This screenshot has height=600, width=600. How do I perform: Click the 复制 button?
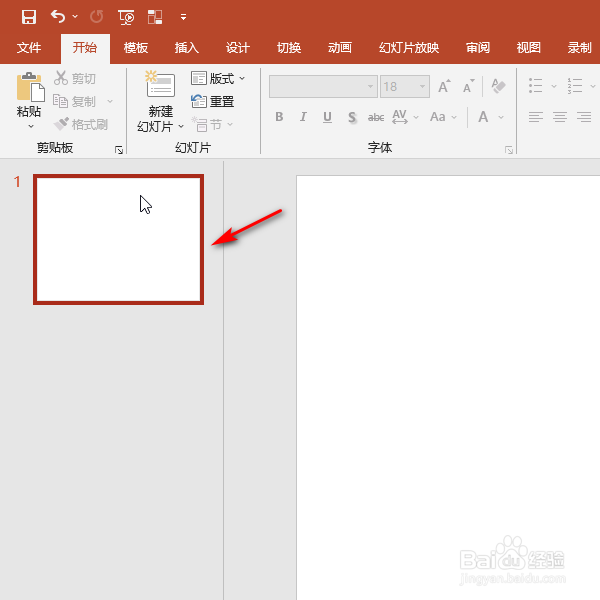click(74, 101)
